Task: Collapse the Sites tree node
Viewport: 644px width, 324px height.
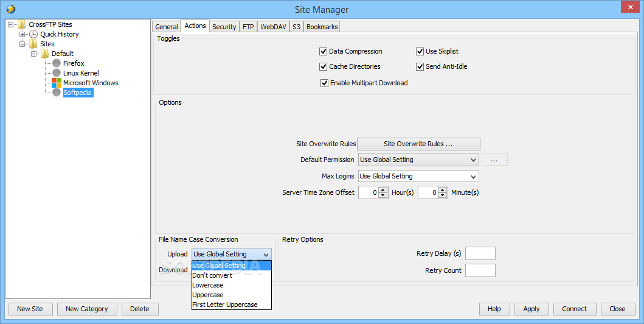Action: (x=22, y=44)
